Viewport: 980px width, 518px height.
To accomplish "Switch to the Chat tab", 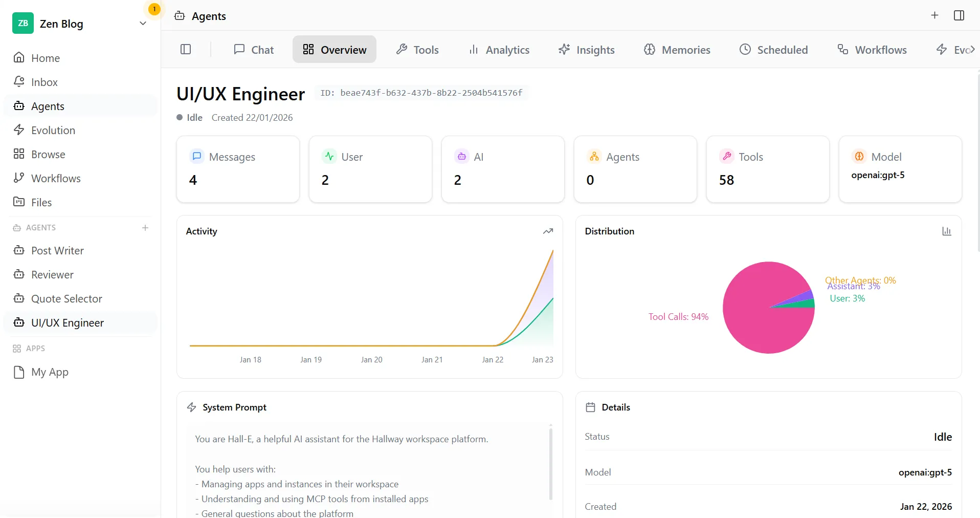I will click(253, 49).
